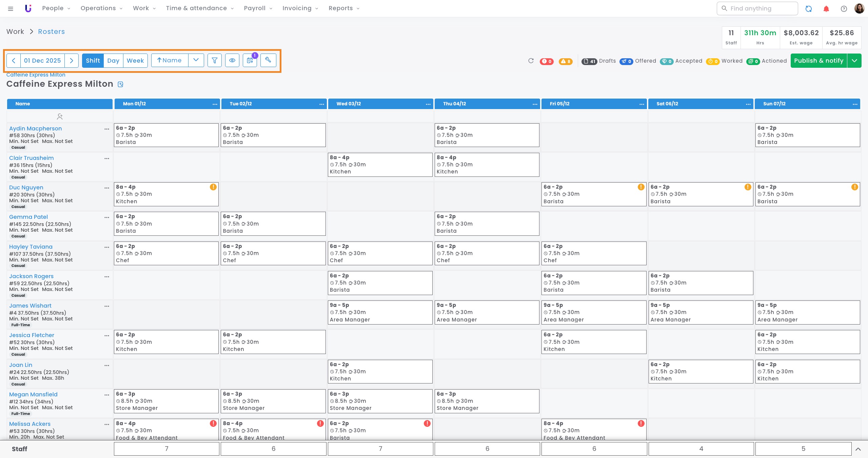This screenshot has height=458, width=868.
Task: Expand Publish & notify dropdown arrow
Action: click(x=854, y=61)
